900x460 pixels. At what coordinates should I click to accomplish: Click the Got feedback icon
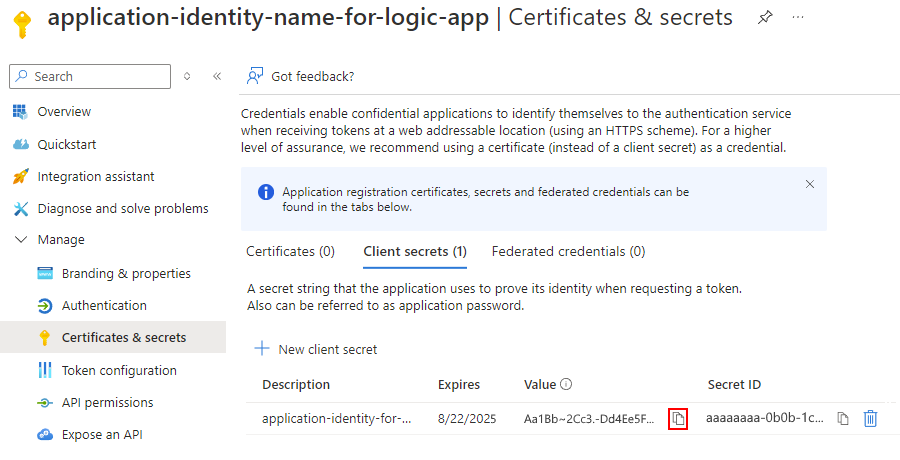[255, 76]
